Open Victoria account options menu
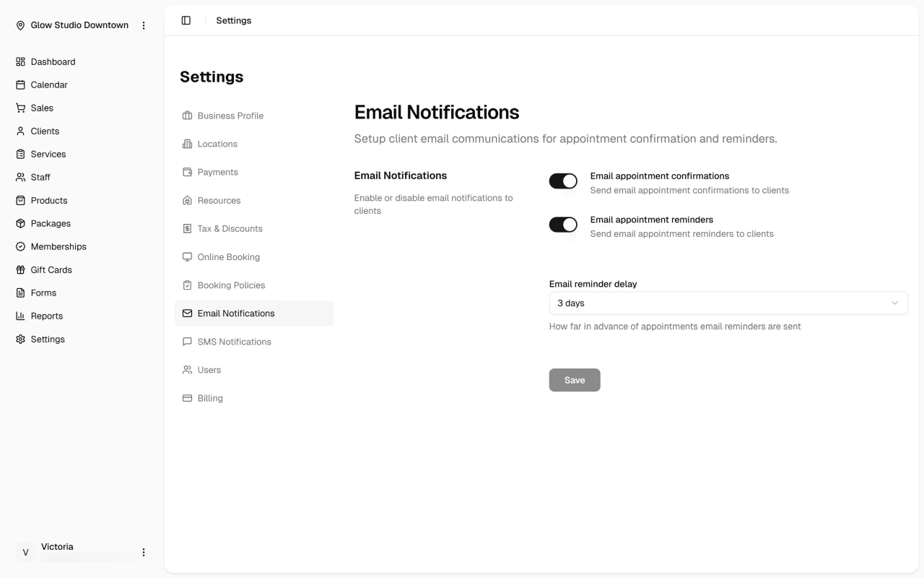This screenshot has width=924, height=578. [x=144, y=552]
